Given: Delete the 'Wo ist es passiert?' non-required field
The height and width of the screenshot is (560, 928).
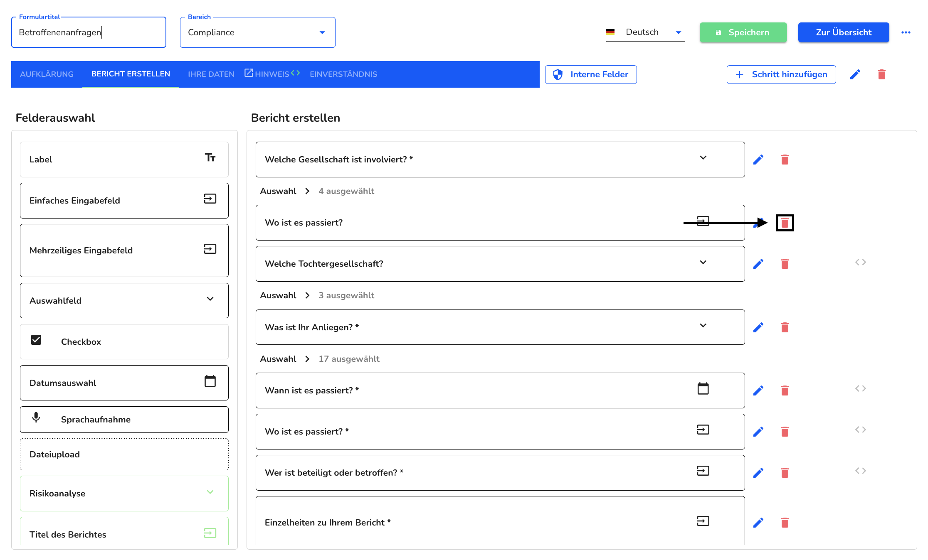Looking at the screenshot, I should pos(785,223).
